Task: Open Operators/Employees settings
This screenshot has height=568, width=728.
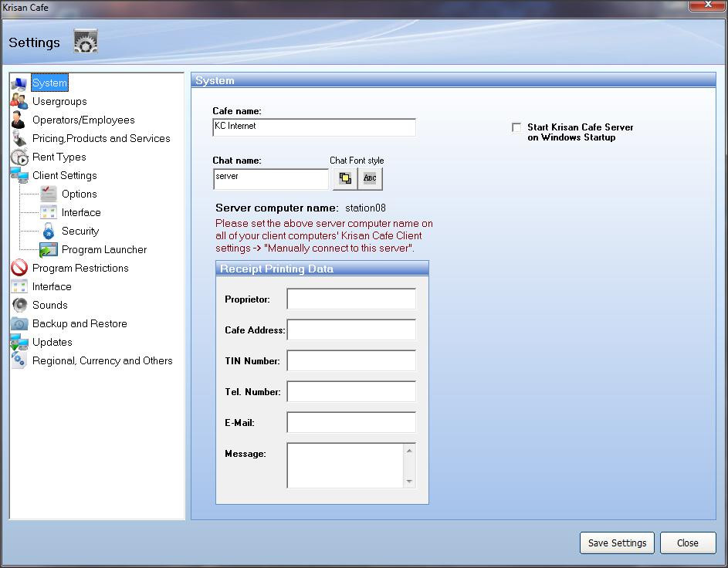Action: 83,120
